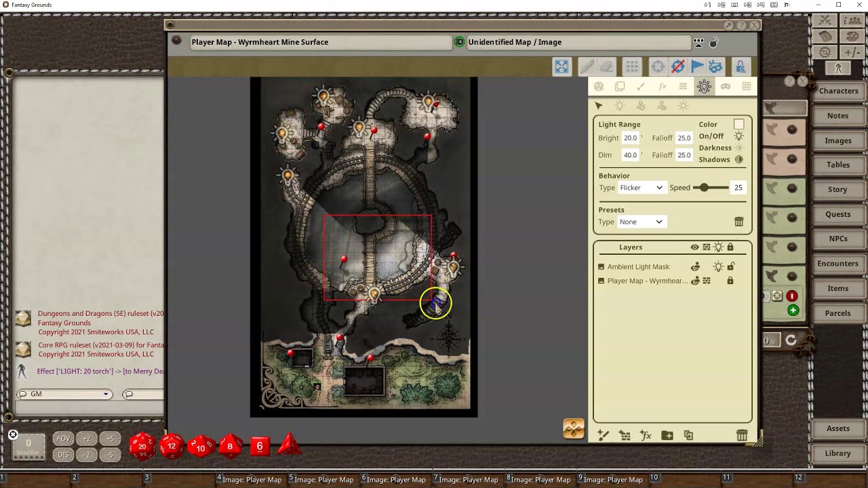
Task: Open the Presets Type dropdown
Action: pyautogui.click(x=641, y=222)
